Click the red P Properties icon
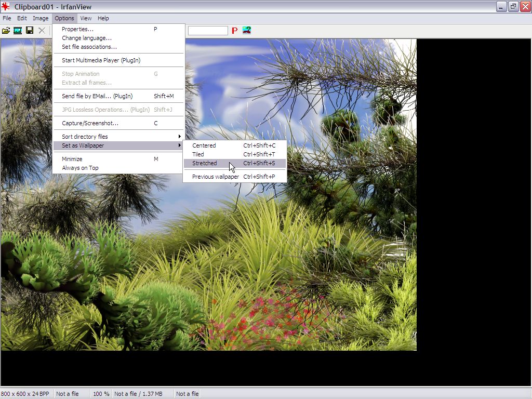Viewport: 532px width, 399px height. tap(234, 31)
